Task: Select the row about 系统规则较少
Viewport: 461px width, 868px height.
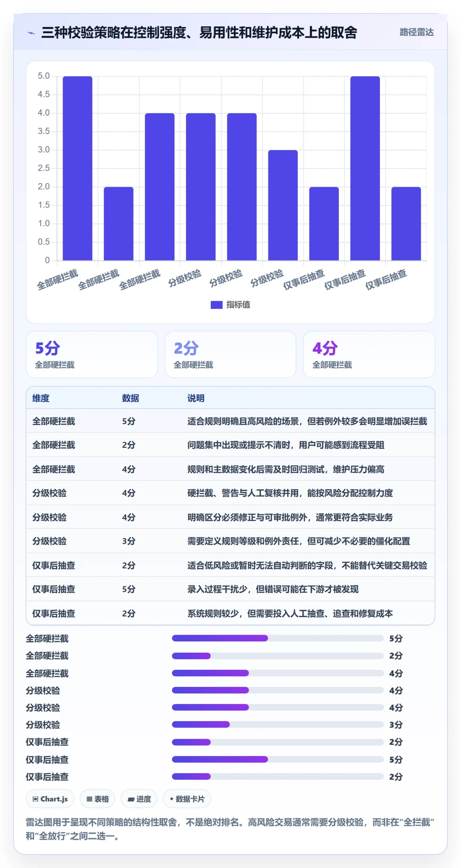Action: click(x=230, y=613)
